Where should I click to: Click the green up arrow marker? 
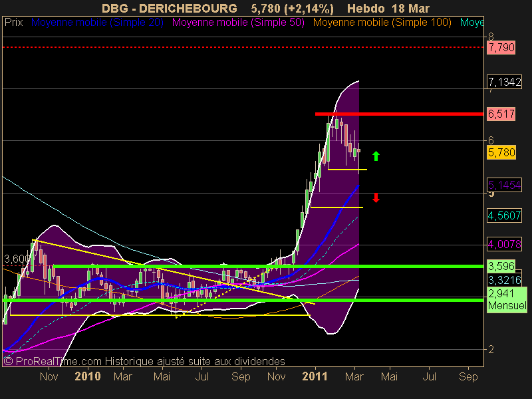coord(376,156)
